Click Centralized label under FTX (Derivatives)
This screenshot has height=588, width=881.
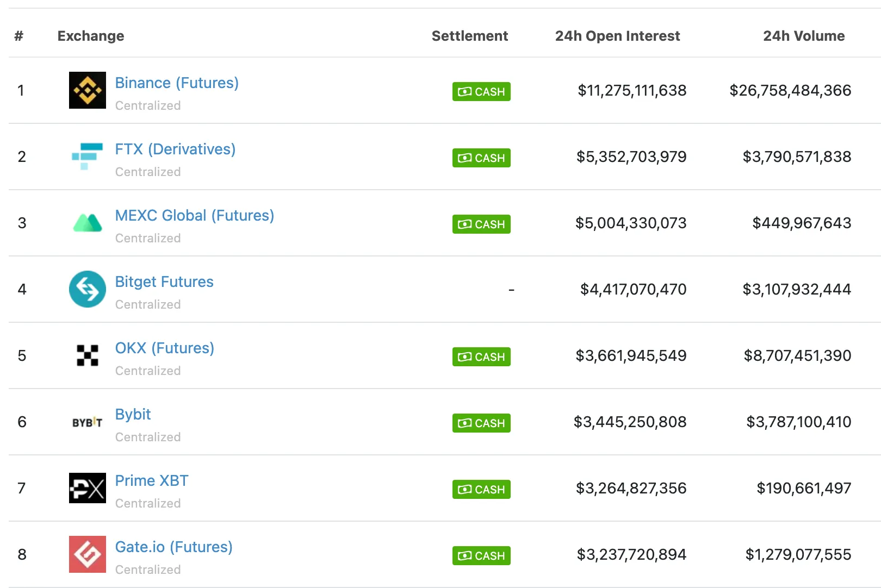click(x=148, y=172)
